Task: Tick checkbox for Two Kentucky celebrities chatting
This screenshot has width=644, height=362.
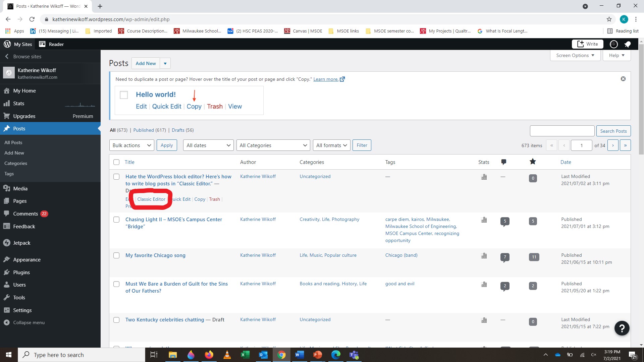Action: tap(116, 320)
